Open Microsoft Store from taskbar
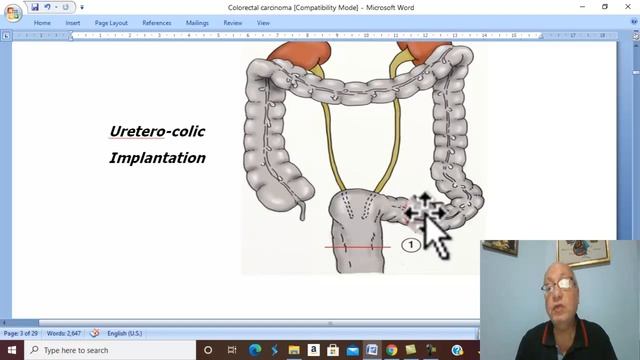Viewport: 640px width, 360px height. coord(333,350)
